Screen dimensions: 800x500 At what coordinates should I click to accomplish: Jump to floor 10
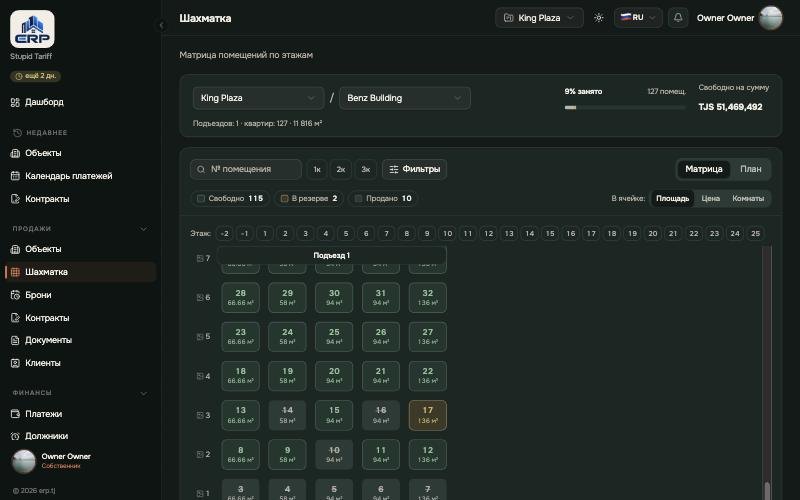click(447, 234)
